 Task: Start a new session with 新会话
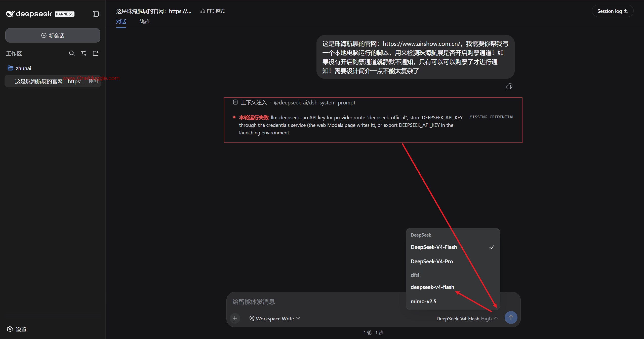[x=53, y=35]
